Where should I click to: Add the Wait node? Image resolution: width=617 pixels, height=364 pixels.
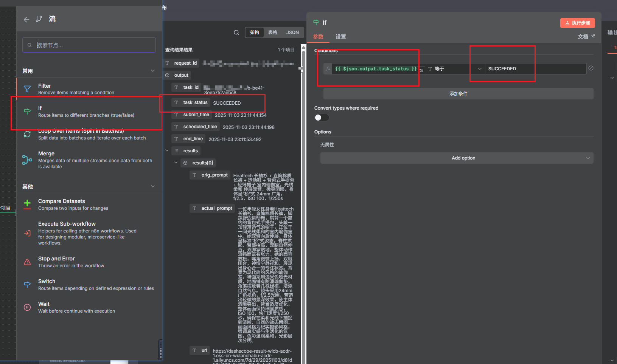89,307
